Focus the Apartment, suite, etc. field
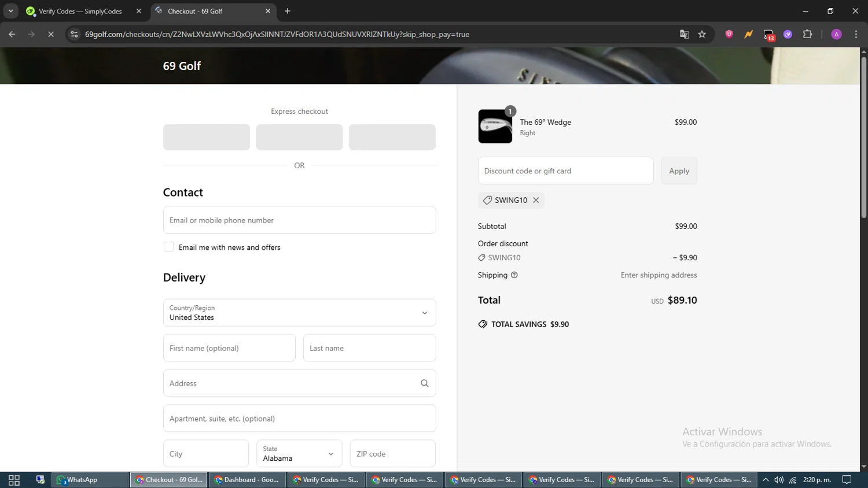 click(x=299, y=419)
